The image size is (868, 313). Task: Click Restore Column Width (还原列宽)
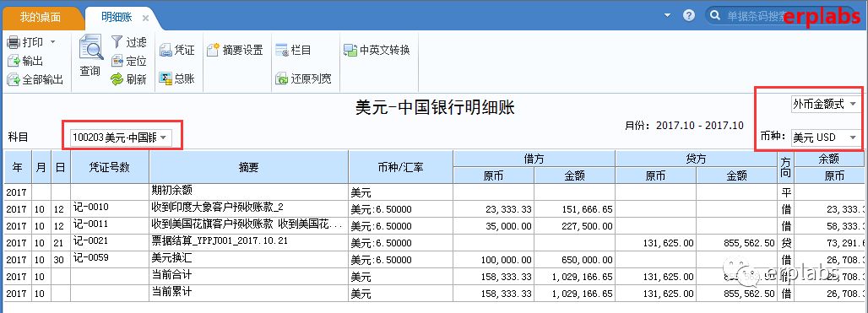[304, 79]
